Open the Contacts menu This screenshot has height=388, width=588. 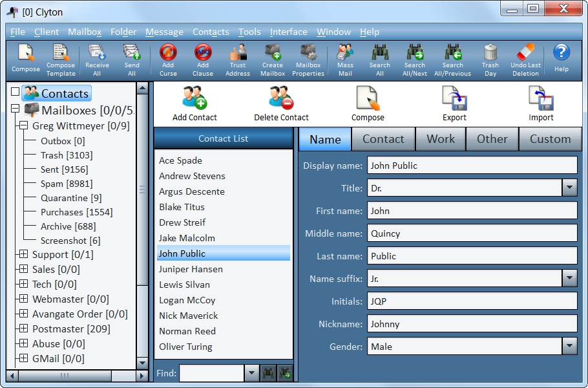coord(211,32)
